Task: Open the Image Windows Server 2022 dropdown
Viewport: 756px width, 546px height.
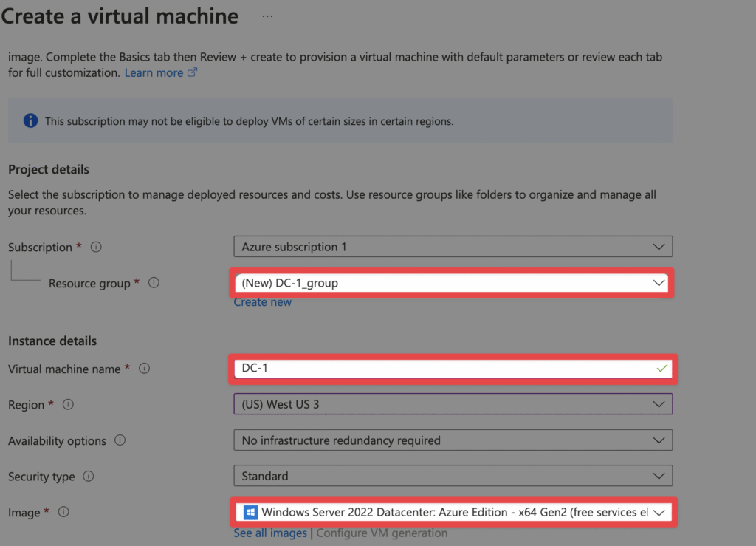Action: (453, 512)
